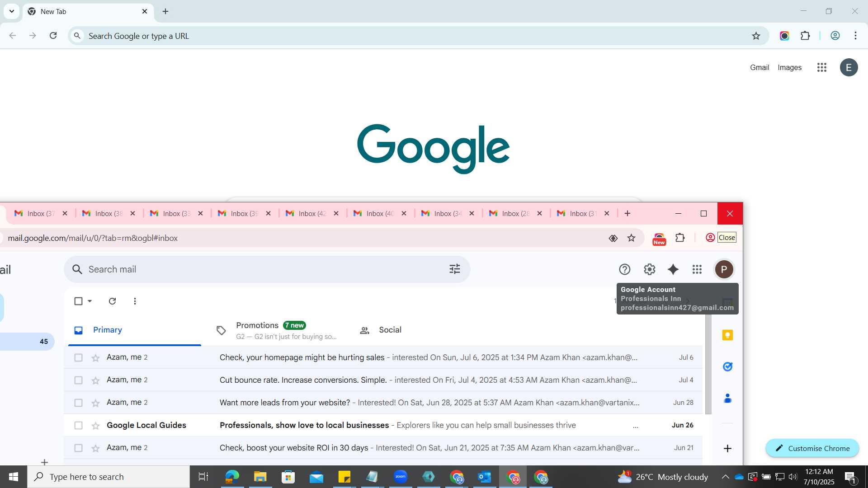Refresh the Gmail inbox list
The height and width of the screenshot is (488, 868).
click(112, 301)
